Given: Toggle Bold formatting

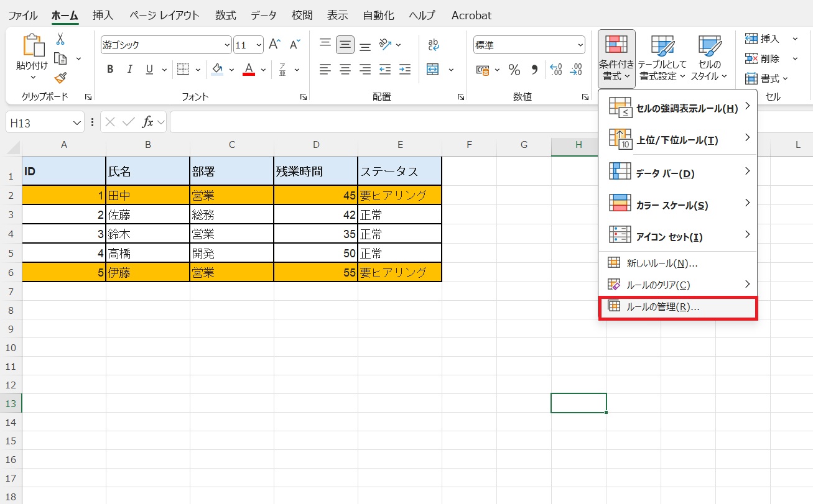Looking at the screenshot, I should (x=110, y=70).
